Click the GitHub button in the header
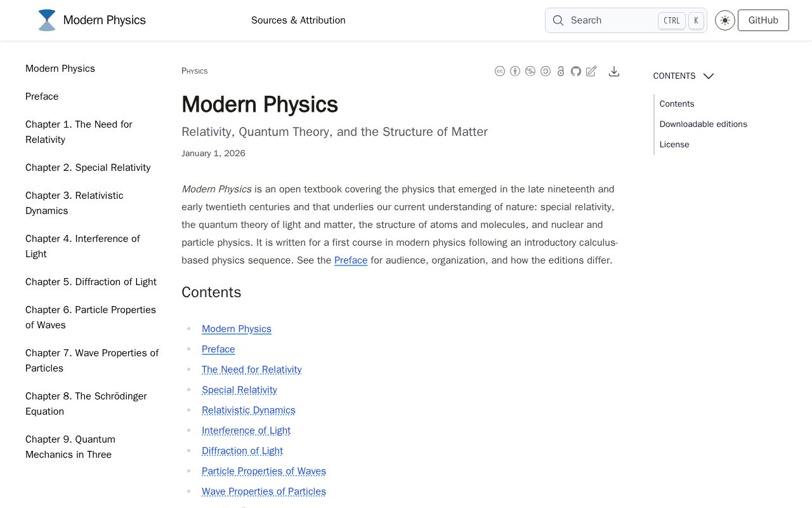 (763, 20)
